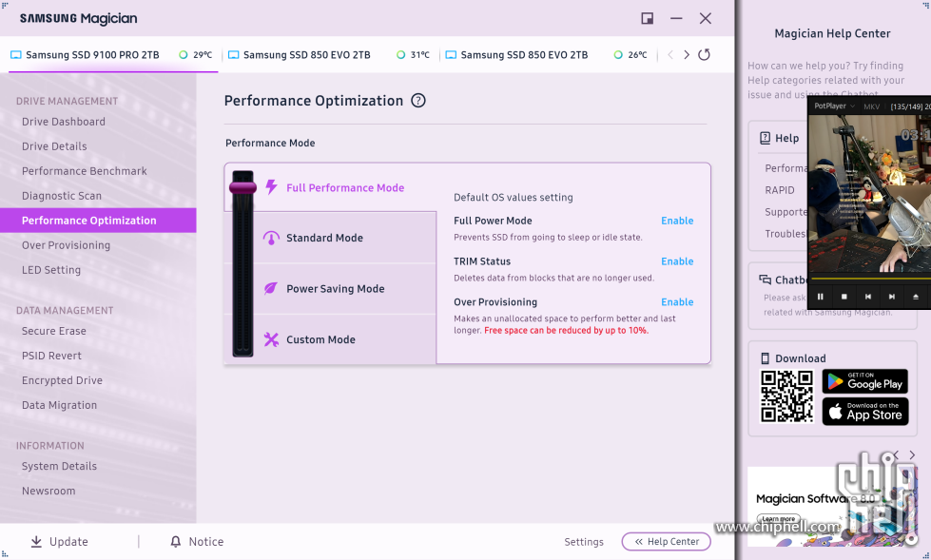Open System Details in sidebar

(59, 466)
